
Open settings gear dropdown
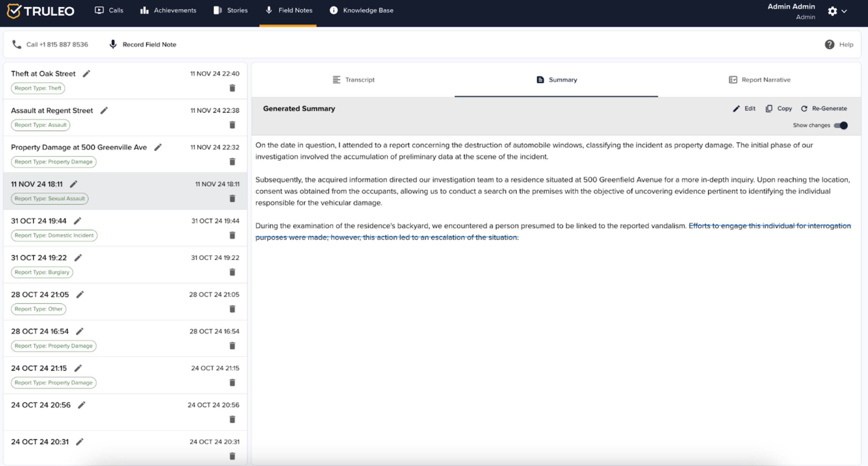coord(837,11)
